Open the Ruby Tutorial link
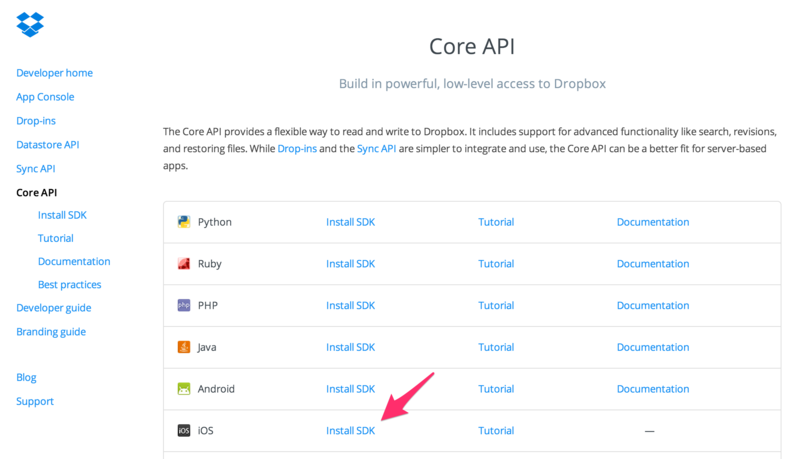The image size is (800, 459). coord(496,264)
